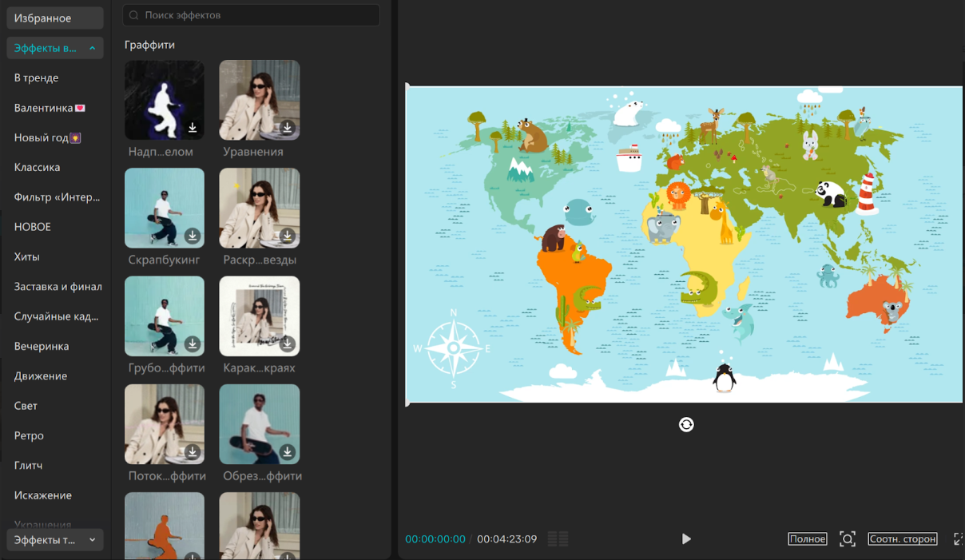
Task: Collapse the Эффекты в... category list
Action: point(92,49)
